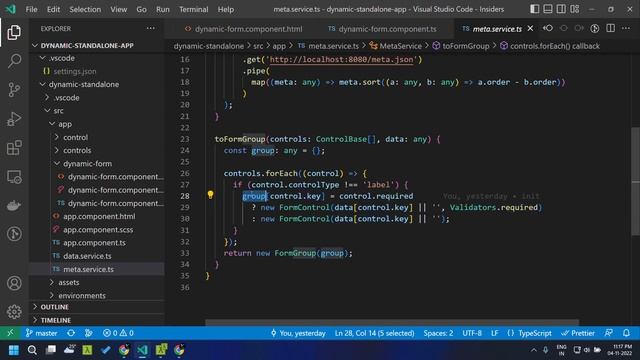Screen dimensions: 640x360
Task: Open the Edit menu
Action: [53, 9]
